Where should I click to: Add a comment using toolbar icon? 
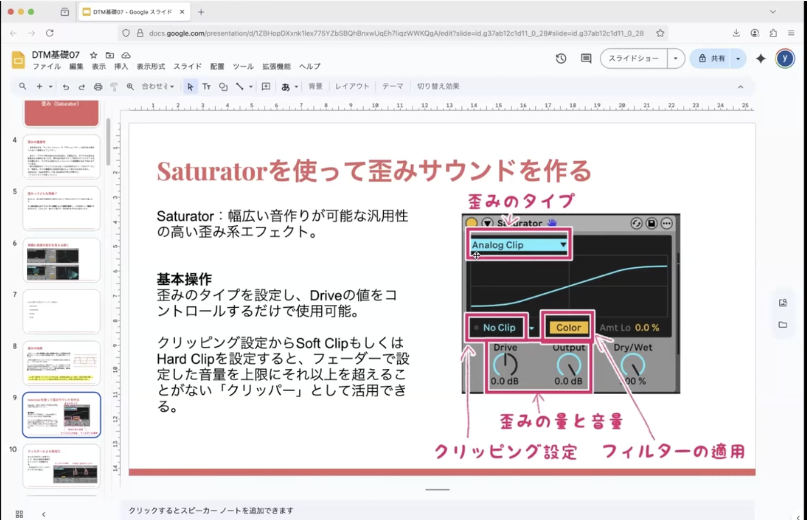click(x=266, y=87)
